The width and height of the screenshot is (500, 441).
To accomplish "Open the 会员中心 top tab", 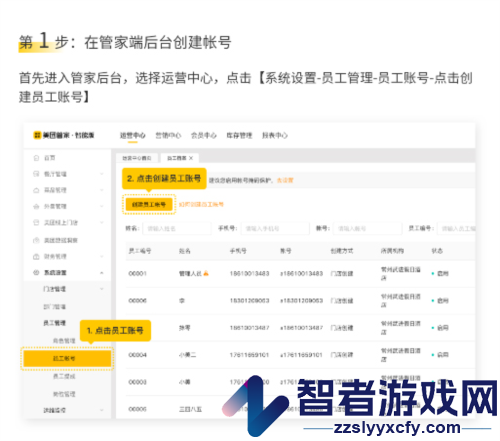I will [x=204, y=135].
